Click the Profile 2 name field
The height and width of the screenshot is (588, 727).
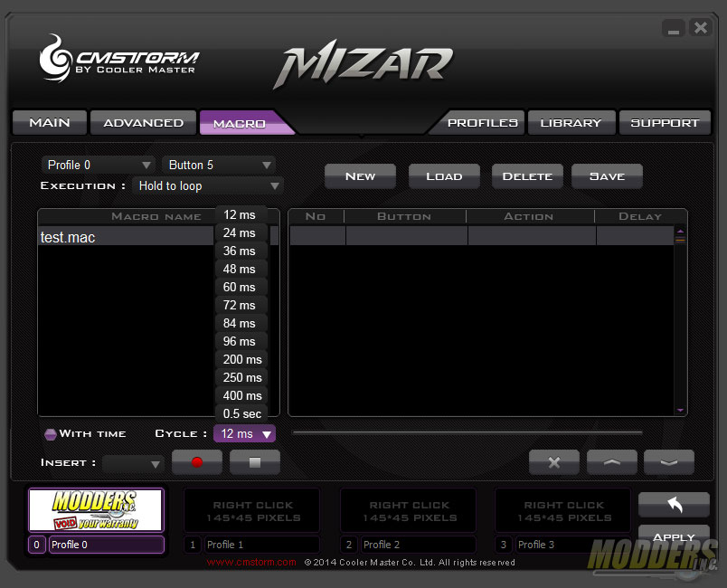point(419,545)
